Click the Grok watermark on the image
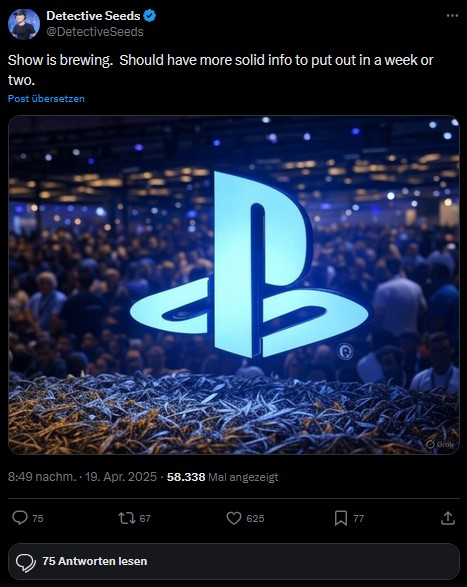Viewport: 467px width, 587px height. (440, 444)
